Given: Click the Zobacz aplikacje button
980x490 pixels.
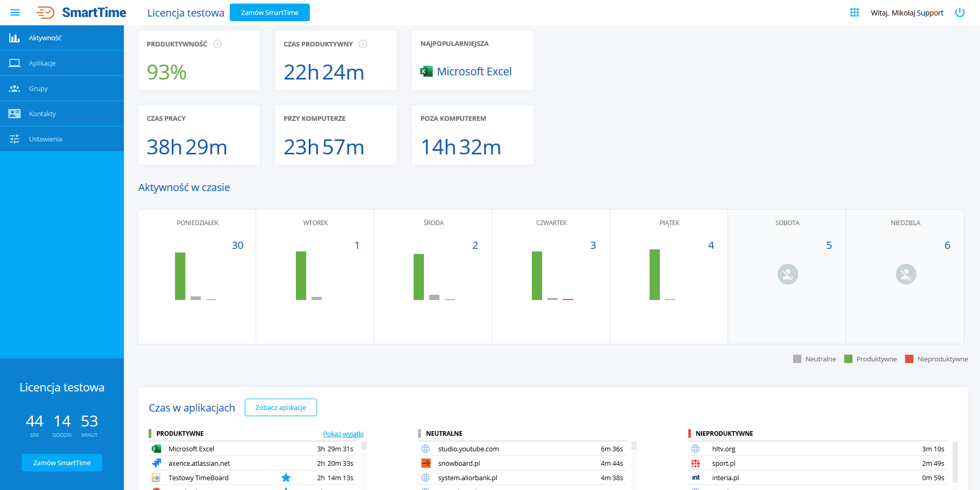Looking at the screenshot, I should pyautogui.click(x=280, y=407).
